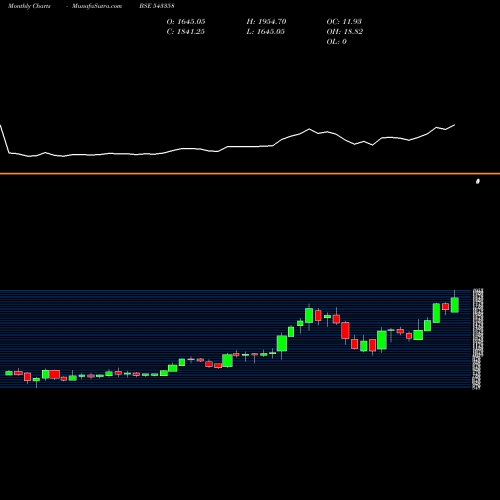
Task: Click the last green candlestick on the right
Action: (455, 305)
